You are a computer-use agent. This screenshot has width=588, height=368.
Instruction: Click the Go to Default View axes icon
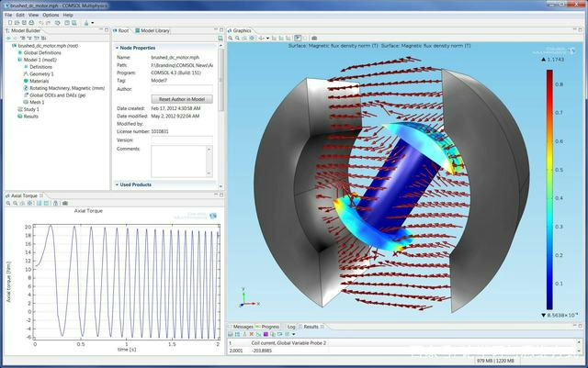[261, 38]
